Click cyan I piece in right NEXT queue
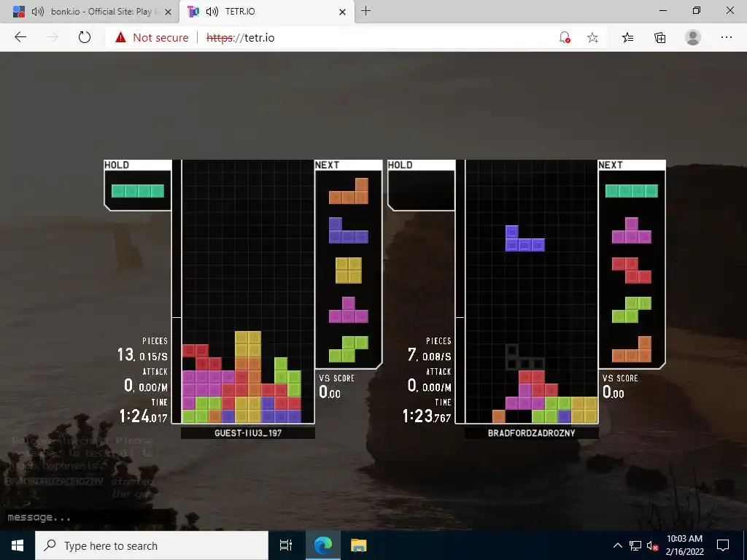 click(632, 191)
